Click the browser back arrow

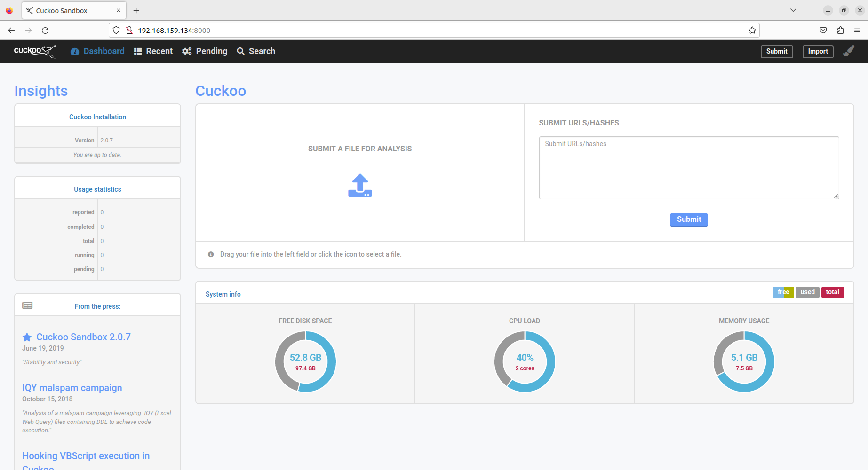[x=11, y=30]
